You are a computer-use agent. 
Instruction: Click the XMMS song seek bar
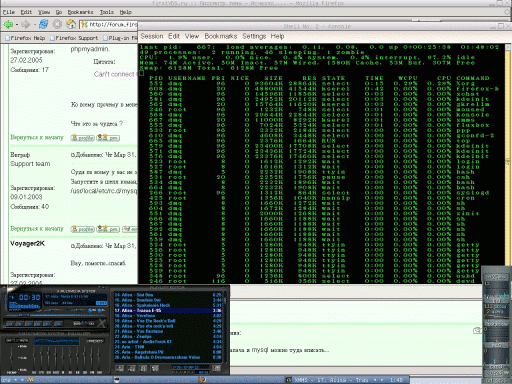click(56, 315)
